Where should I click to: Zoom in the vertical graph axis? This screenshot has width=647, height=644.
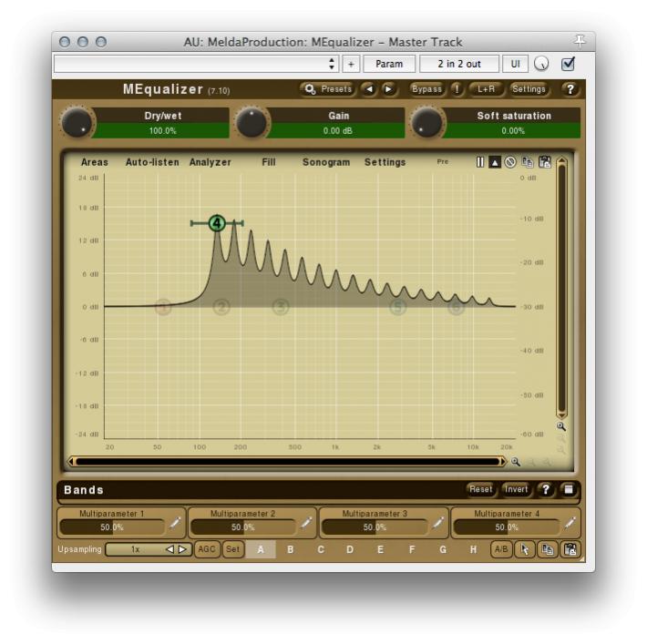560,426
